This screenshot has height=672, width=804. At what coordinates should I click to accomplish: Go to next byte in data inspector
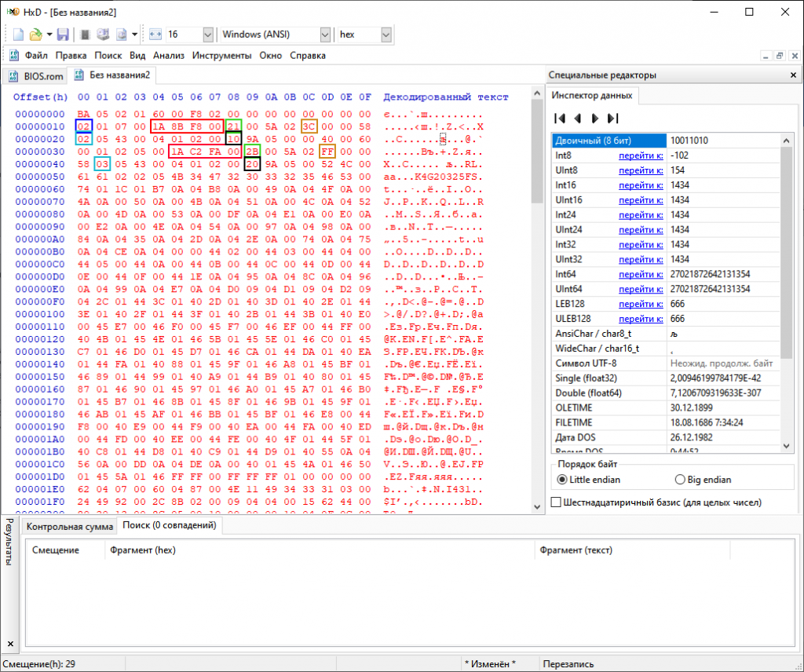click(x=595, y=119)
